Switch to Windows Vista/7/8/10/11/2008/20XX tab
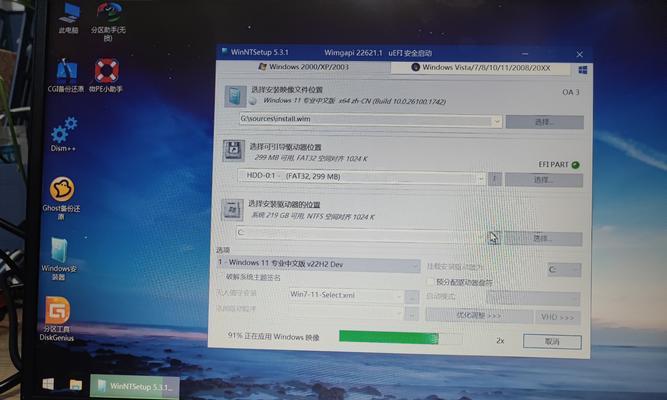The image size is (667, 400). pyautogui.click(x=481, y=68)
